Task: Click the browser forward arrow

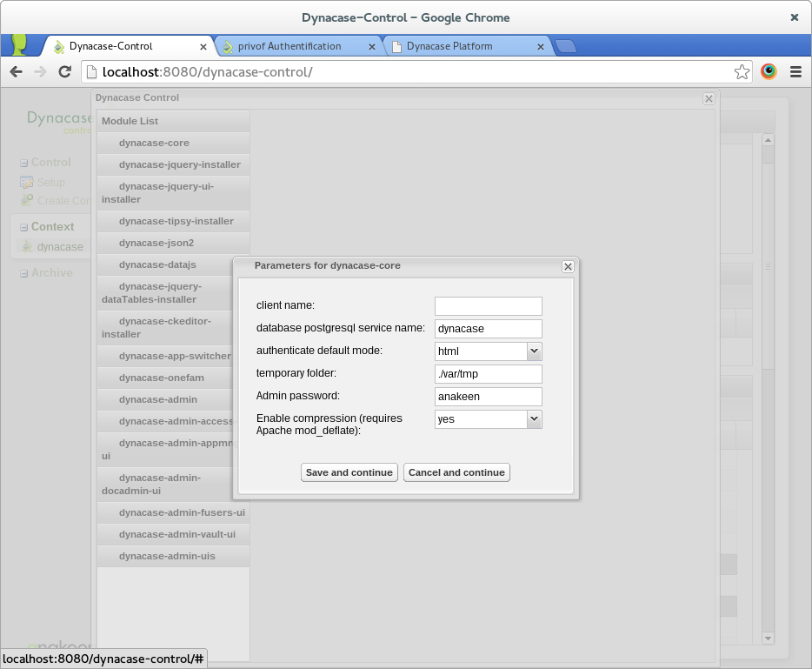Action: click(40, 71)
